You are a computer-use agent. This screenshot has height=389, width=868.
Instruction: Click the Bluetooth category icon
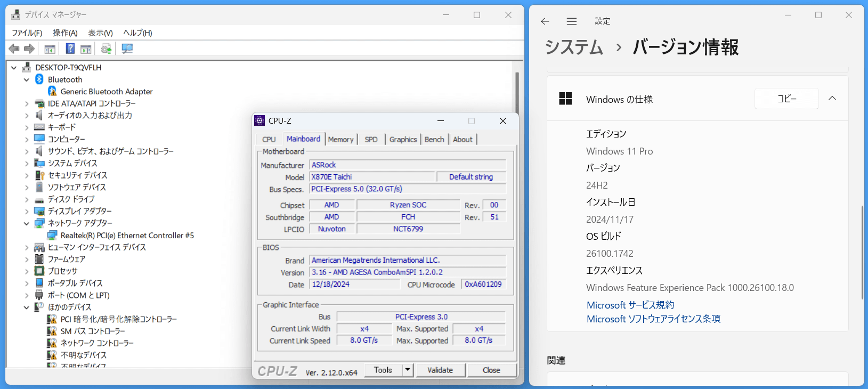(x=39, y=79)
